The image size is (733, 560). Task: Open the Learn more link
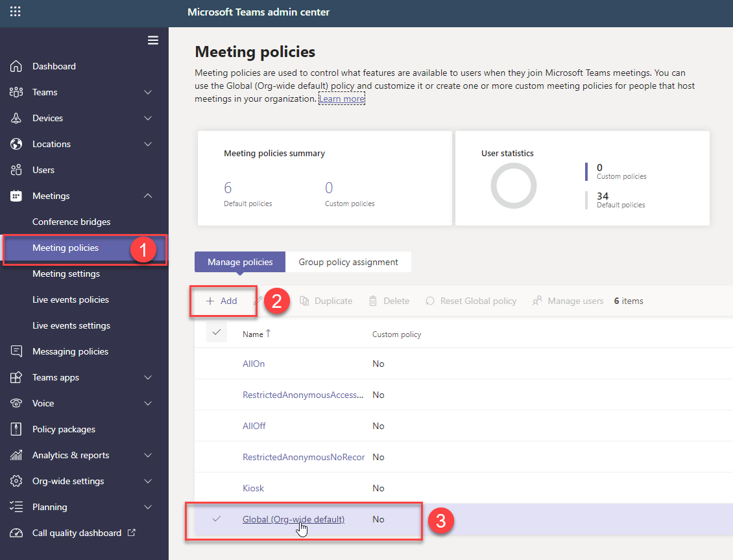coord(341,99)
